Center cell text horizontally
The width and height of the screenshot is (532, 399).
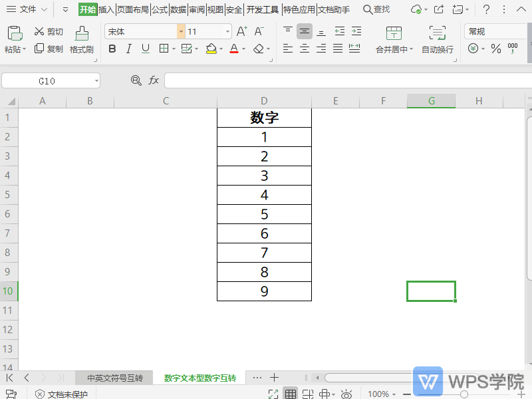point(305,49)
